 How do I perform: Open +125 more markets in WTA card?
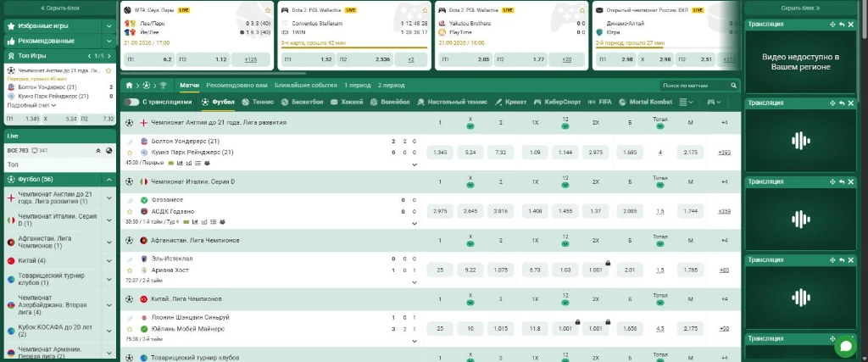(x=251, y=59)
